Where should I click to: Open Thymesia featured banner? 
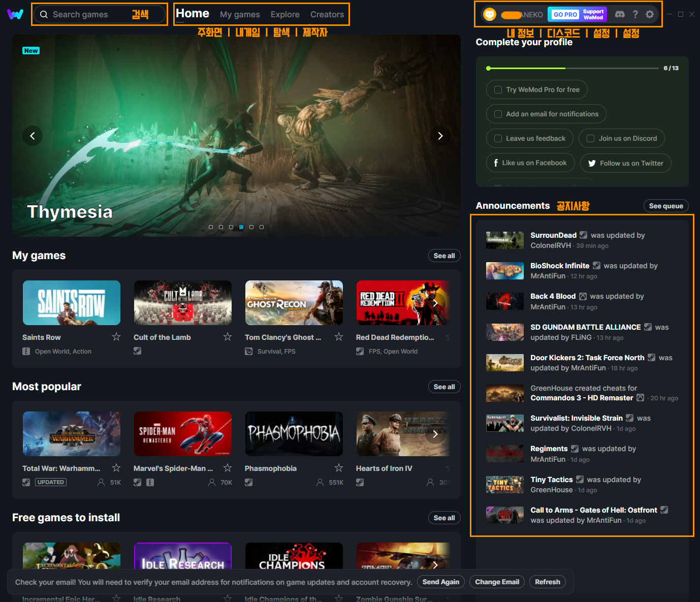click(x=236, y=136)
